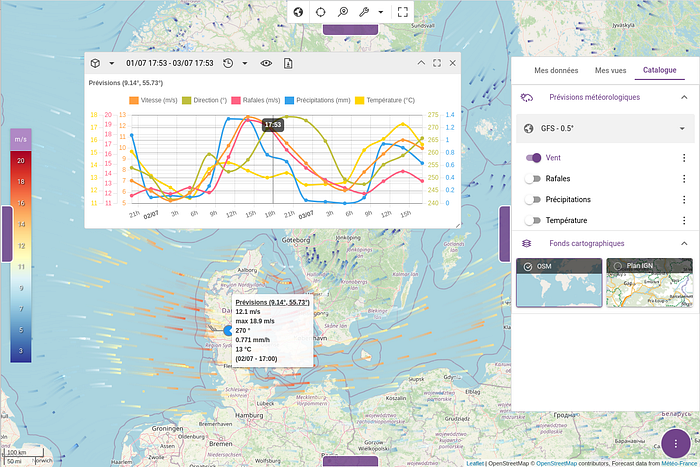Switch to the Mes données tab
This screenshot has height=467, width=700.
pos(556,71)
